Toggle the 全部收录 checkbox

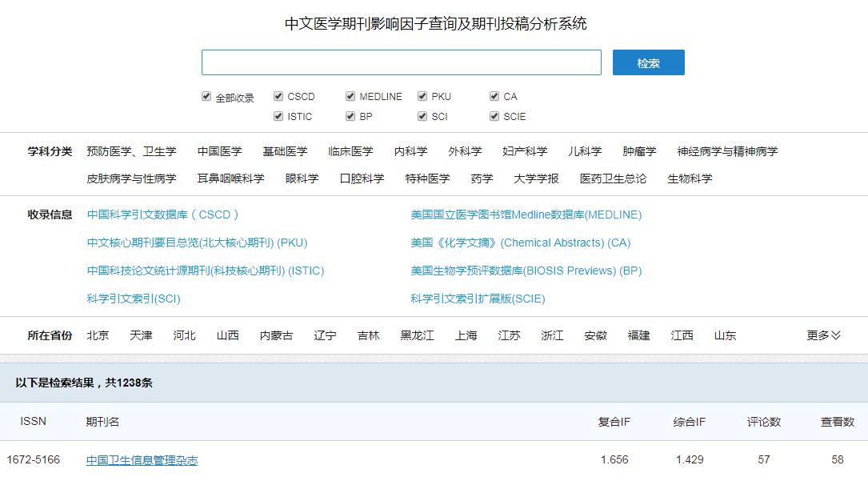click(x=206, y=96)
